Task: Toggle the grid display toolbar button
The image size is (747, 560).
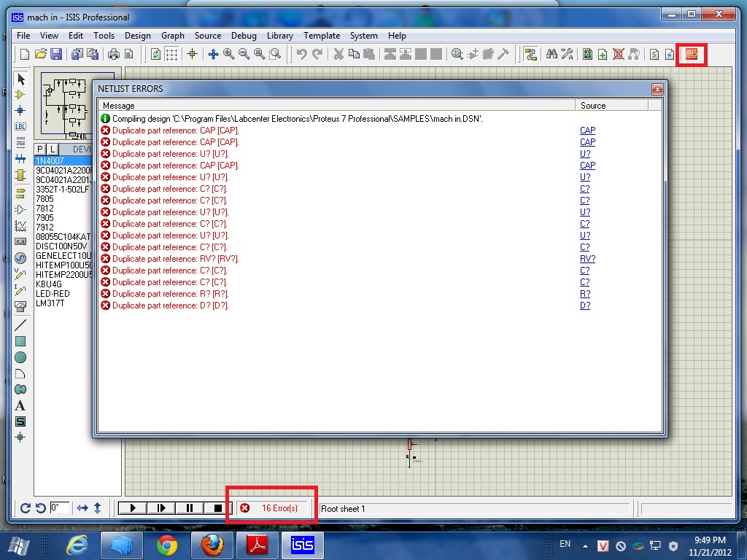Action: tap(171, 54)
